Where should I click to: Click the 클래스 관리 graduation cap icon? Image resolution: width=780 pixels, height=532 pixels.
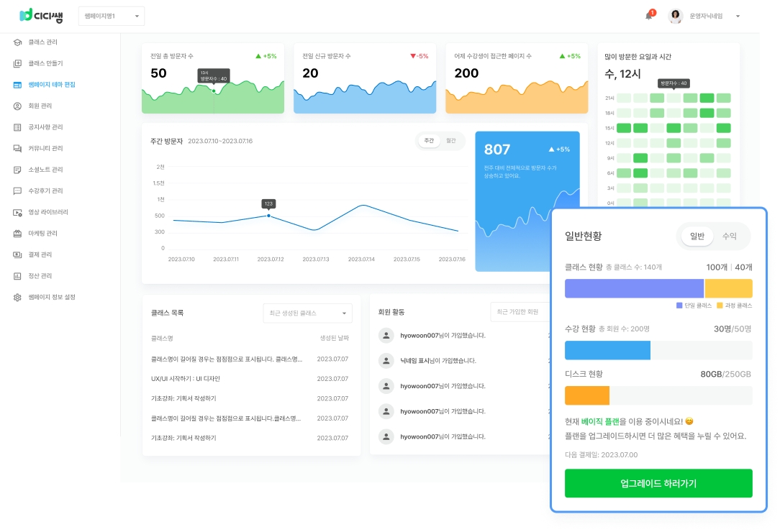[x=17, y=42]
